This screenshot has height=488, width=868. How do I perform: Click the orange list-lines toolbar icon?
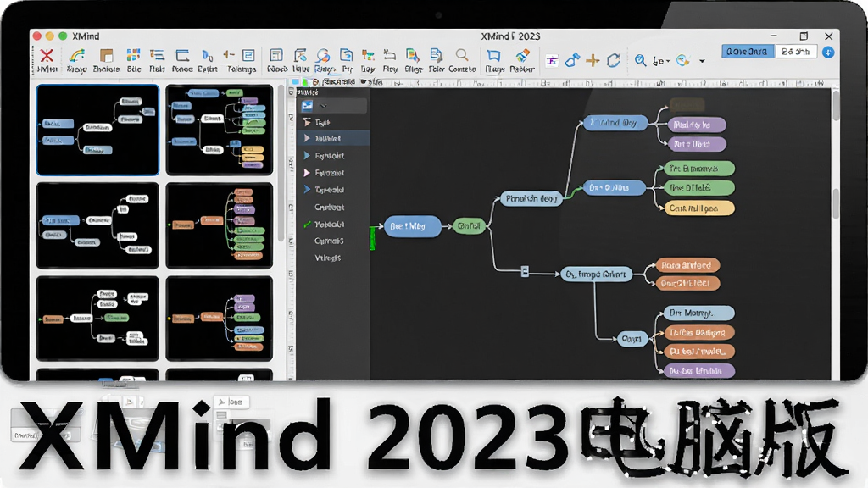pos(157,55)
